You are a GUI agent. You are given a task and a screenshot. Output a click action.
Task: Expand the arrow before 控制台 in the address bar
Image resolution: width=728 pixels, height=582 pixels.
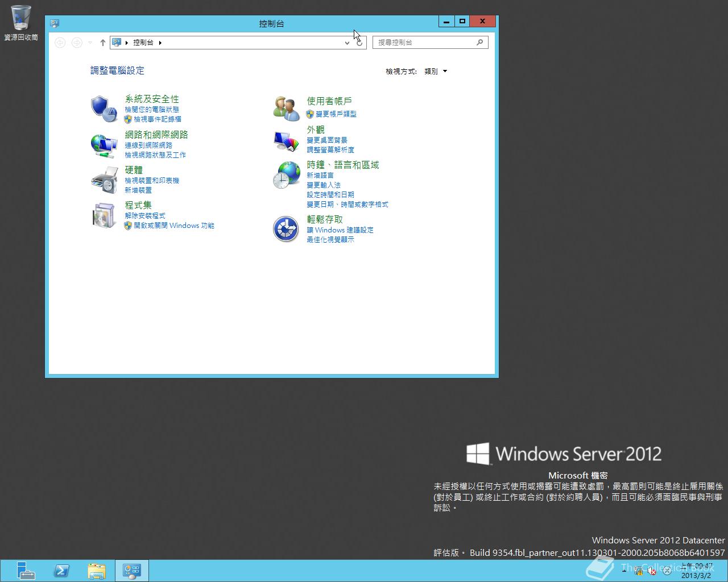pos(126,43)
